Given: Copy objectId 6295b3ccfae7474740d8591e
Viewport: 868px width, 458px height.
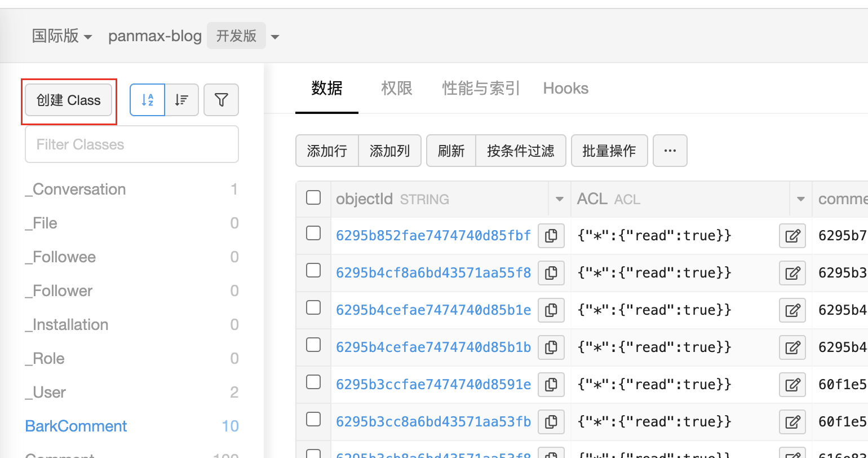Looking at the screenshot, I should (x=551, y=385).
